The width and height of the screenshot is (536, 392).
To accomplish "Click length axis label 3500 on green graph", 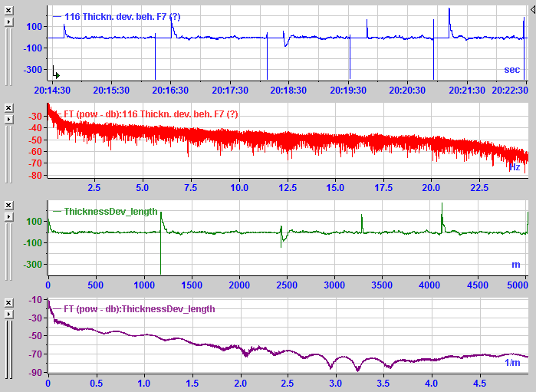I will (x=382, y=285).
